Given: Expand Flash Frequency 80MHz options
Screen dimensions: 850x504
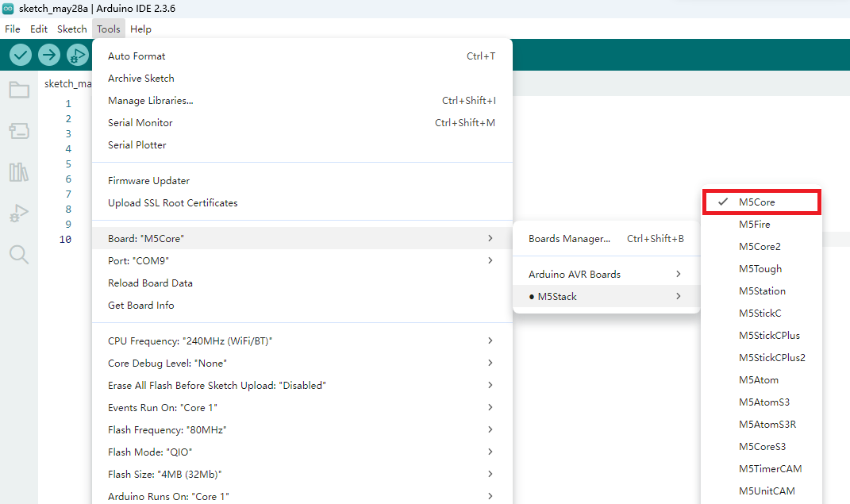Looking at the screenshot, I should tap(302, 429).
